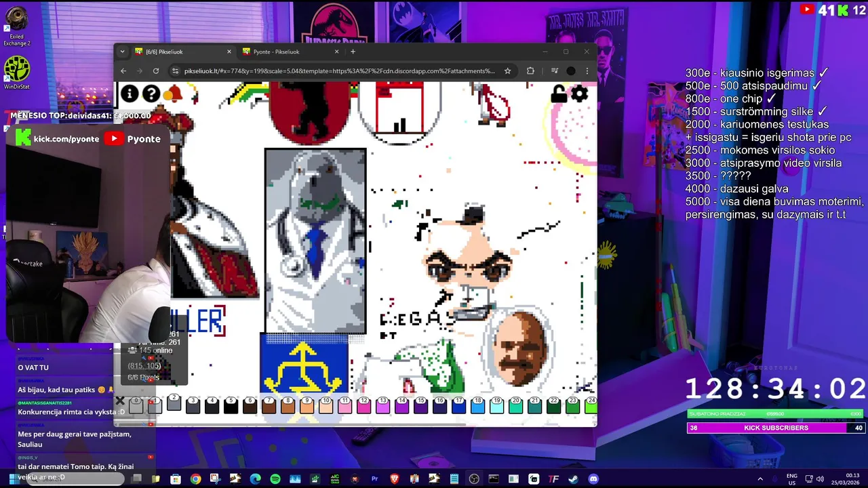
Task: Open the terminal icon in the taskbar
Action: [494, 479]
